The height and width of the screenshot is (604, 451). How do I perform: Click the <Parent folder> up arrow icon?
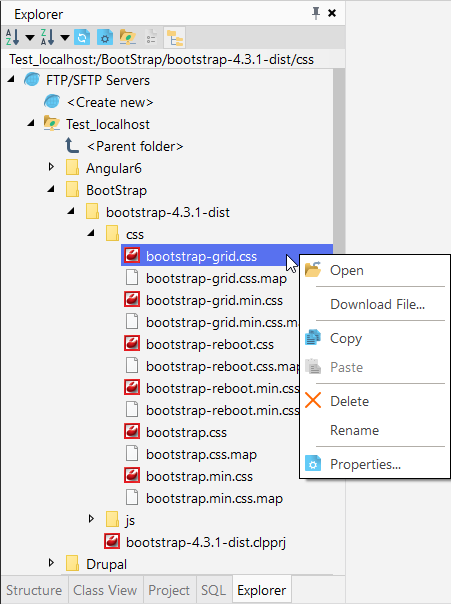72,146
